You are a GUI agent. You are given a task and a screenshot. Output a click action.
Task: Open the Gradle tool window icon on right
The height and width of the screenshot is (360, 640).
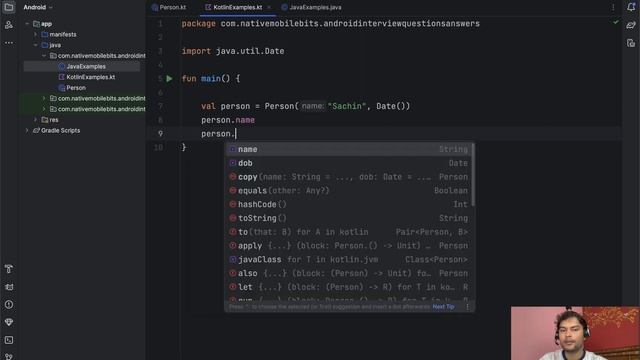click(631, 25)
